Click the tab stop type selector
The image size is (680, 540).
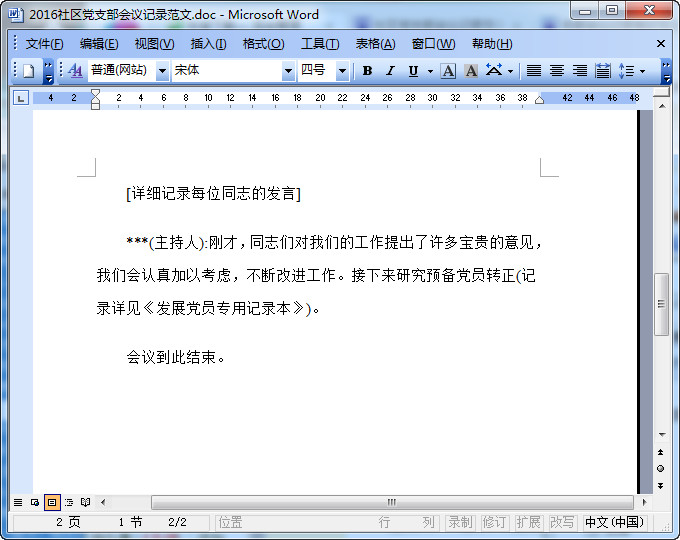pos(21,98)
